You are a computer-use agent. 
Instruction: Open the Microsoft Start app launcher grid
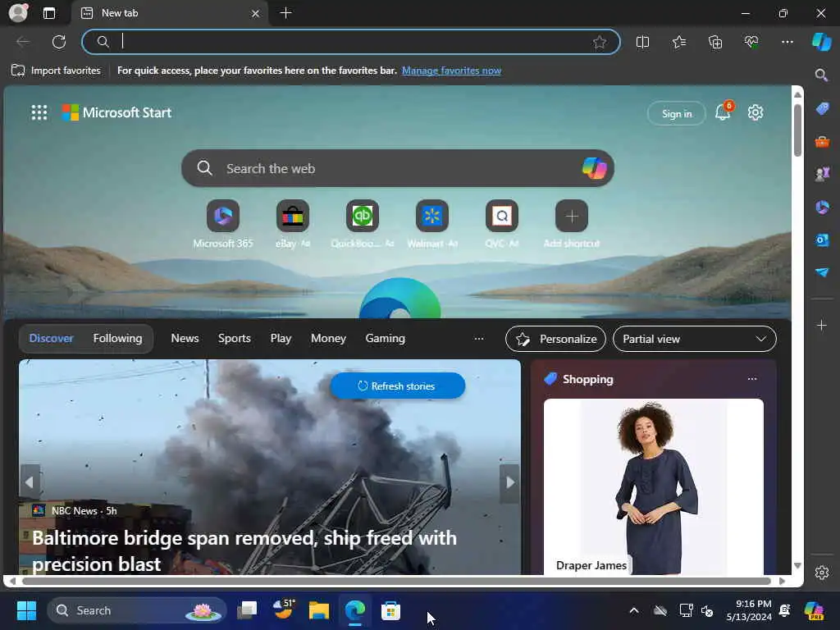[x=39, y=112]
